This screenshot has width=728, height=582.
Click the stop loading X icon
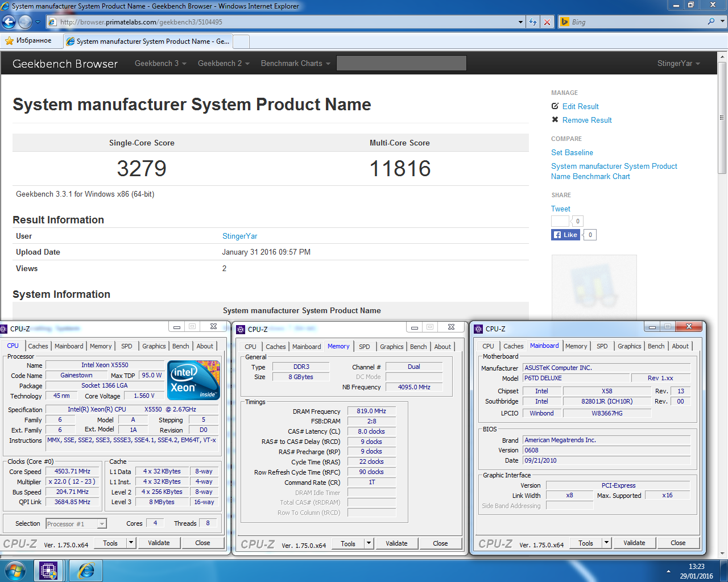(547, 22)
